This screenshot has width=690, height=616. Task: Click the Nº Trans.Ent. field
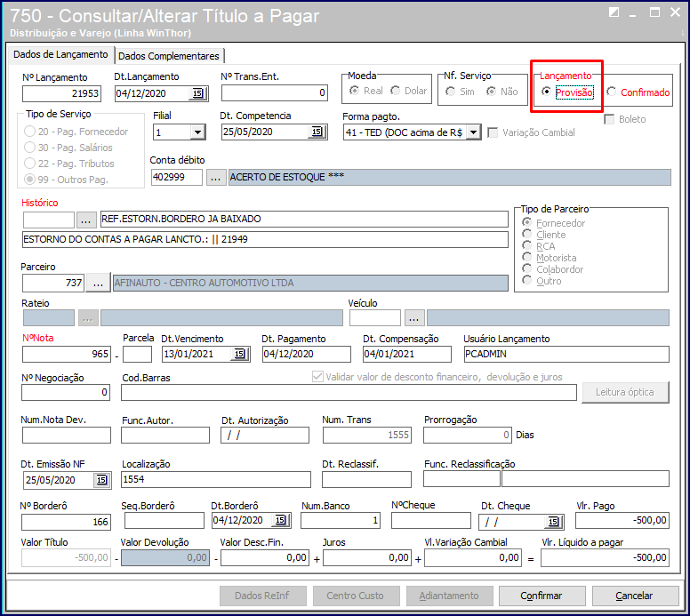point(275,92)
